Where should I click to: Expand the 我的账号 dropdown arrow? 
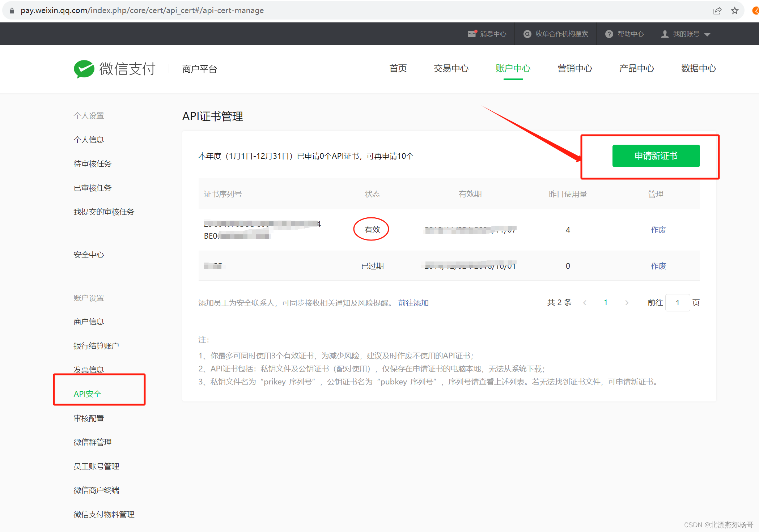coord(707,35)
